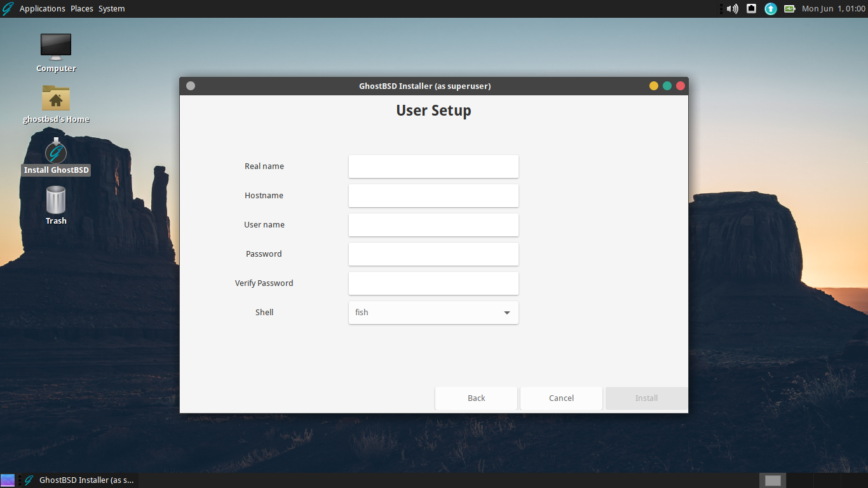
Task: Click the Back button
Action: point(476,398)
